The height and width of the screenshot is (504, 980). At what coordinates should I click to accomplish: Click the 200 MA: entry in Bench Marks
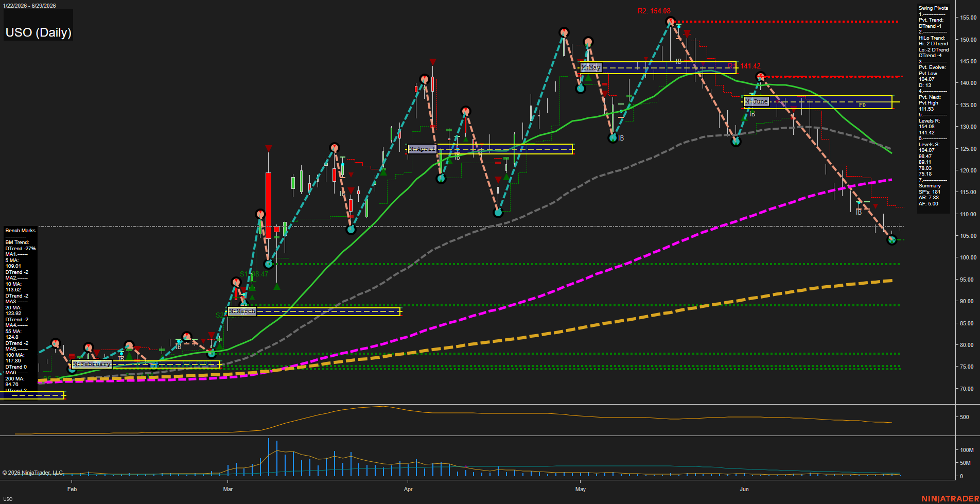(x=15, y=379)
